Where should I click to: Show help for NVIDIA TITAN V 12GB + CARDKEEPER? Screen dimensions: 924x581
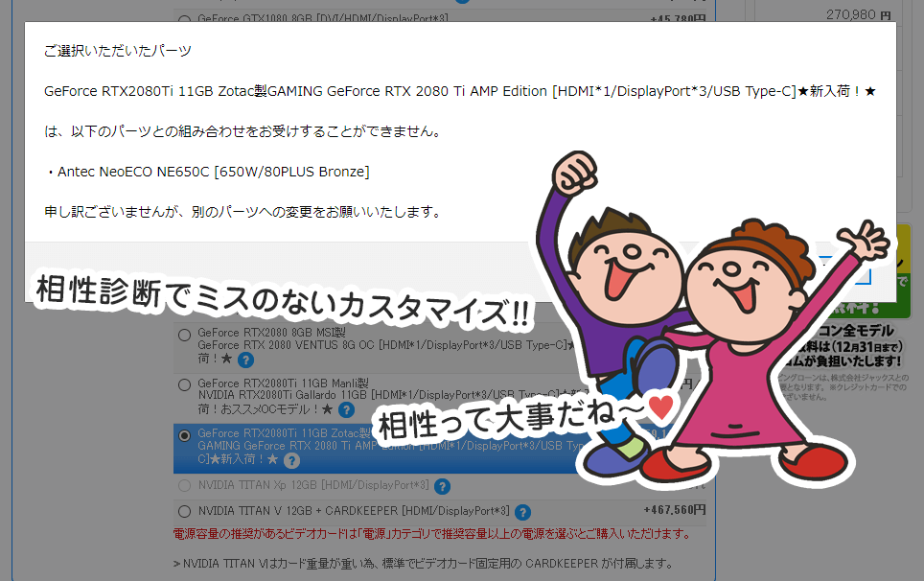[522, 512]
